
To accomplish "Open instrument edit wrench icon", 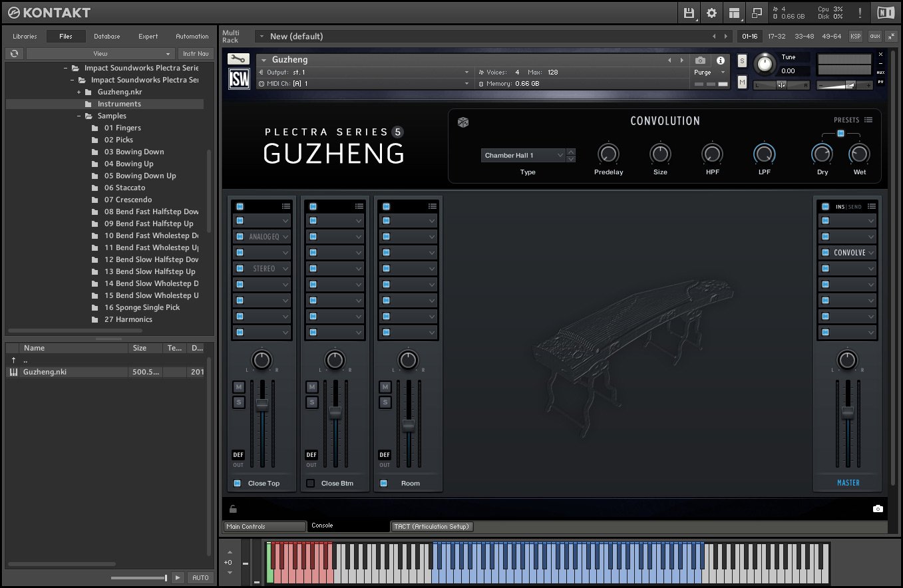I will point(238,59).
